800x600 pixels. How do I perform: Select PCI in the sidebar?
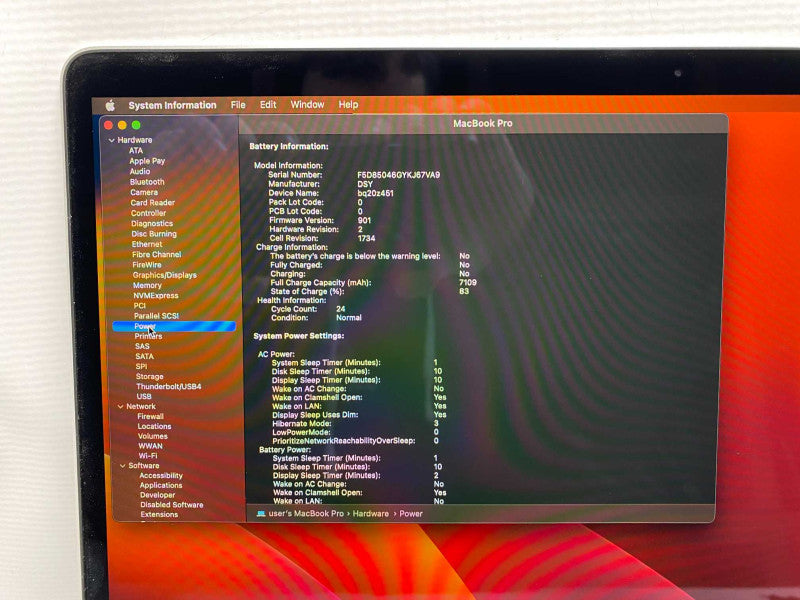click(x=140, y=306)
